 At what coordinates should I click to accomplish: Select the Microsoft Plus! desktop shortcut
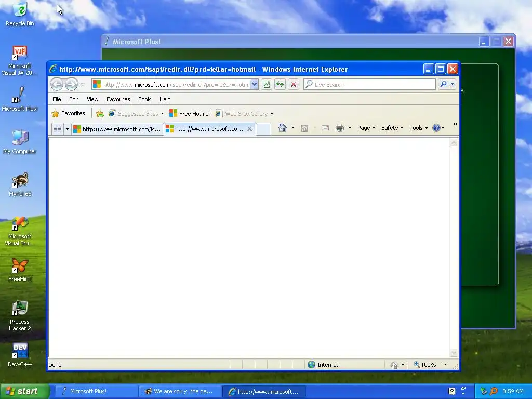click(20, 99)
